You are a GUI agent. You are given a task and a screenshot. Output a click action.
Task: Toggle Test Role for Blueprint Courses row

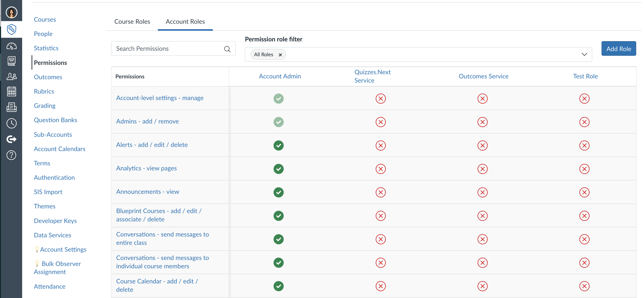tap(584, 216)
